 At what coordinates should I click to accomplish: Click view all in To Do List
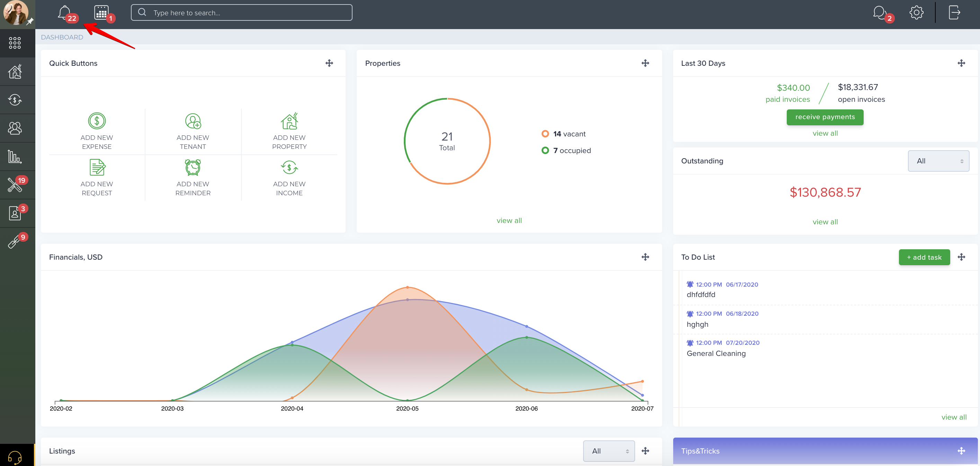pos(954,417)
